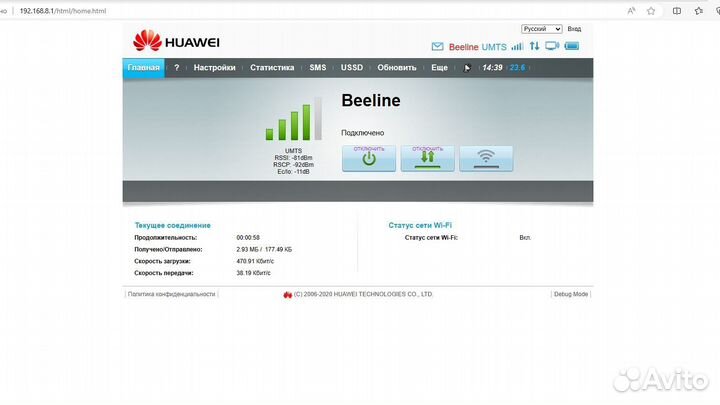The height and width of the screenshot is (405, 720).
Task: Click the browser address bar URL
Action: point(63,11)
